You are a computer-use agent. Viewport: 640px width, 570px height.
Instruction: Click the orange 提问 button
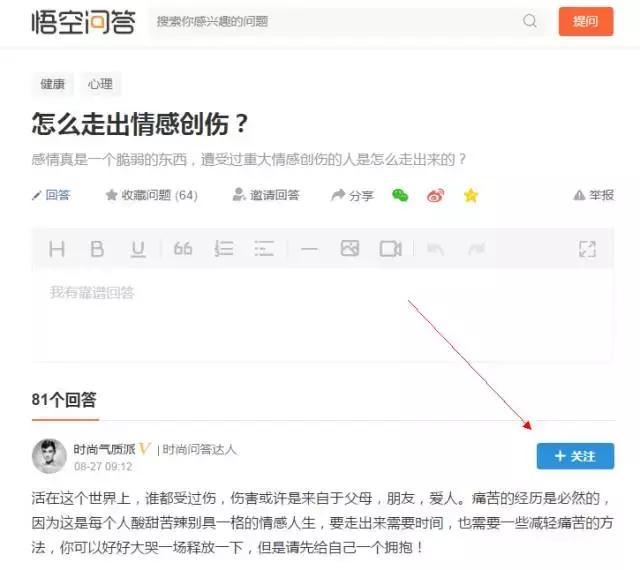586,21
